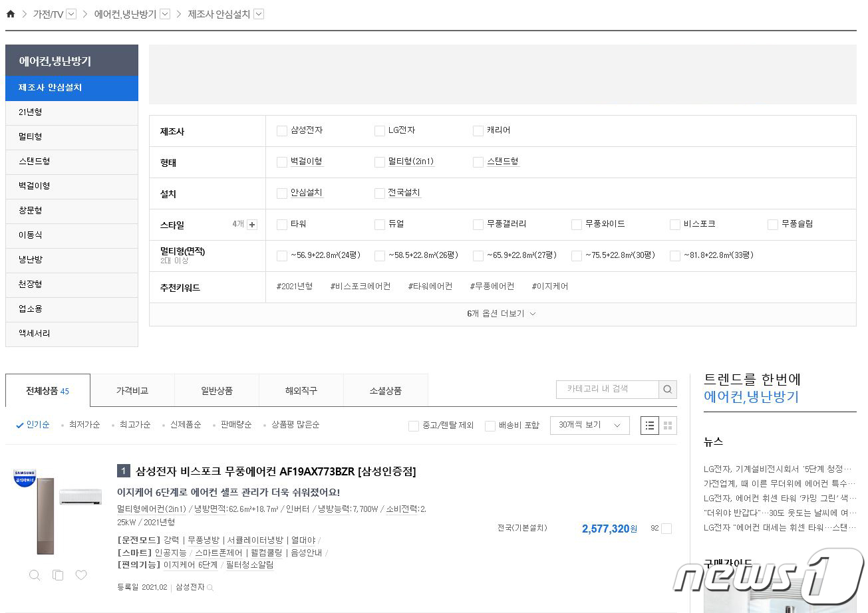Sort products by 인기순
The width and height of the screenshot is (868, 613).
(38, 425)
